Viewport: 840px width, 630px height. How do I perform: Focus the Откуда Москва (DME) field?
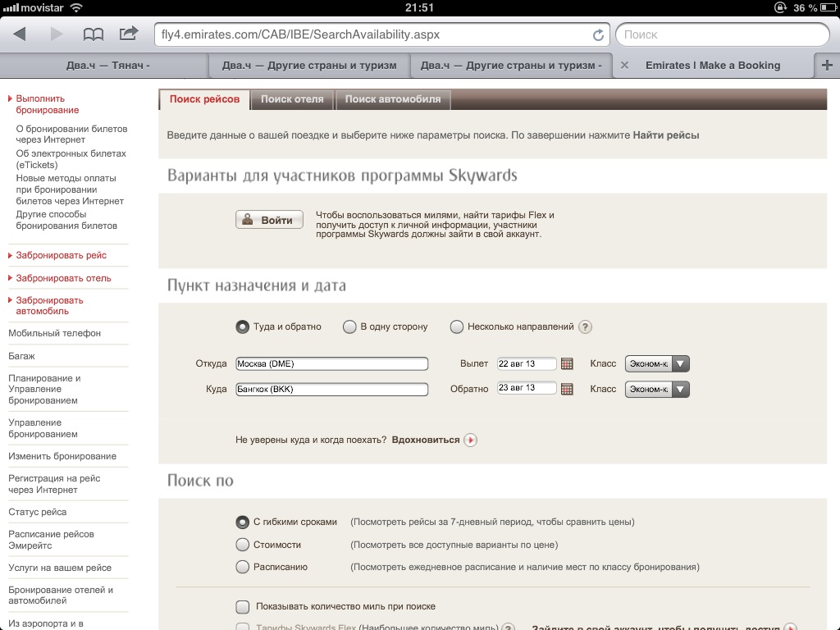(331, 363)
